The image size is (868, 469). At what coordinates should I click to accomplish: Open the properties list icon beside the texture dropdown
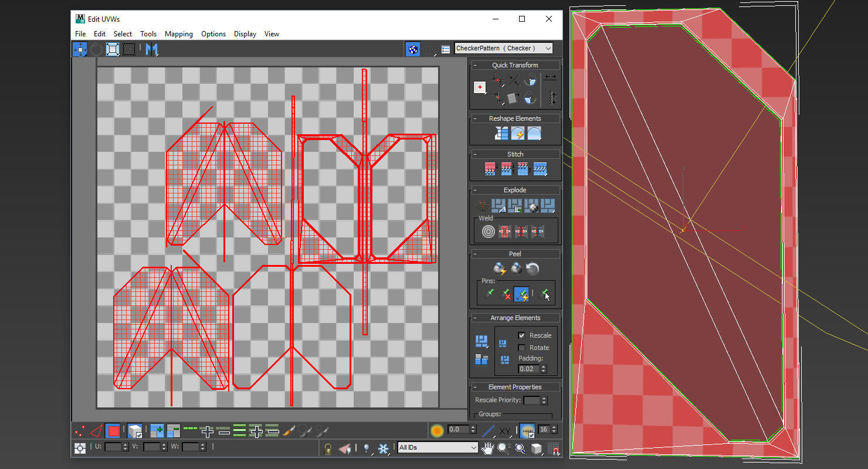click(x=446, y=49)
